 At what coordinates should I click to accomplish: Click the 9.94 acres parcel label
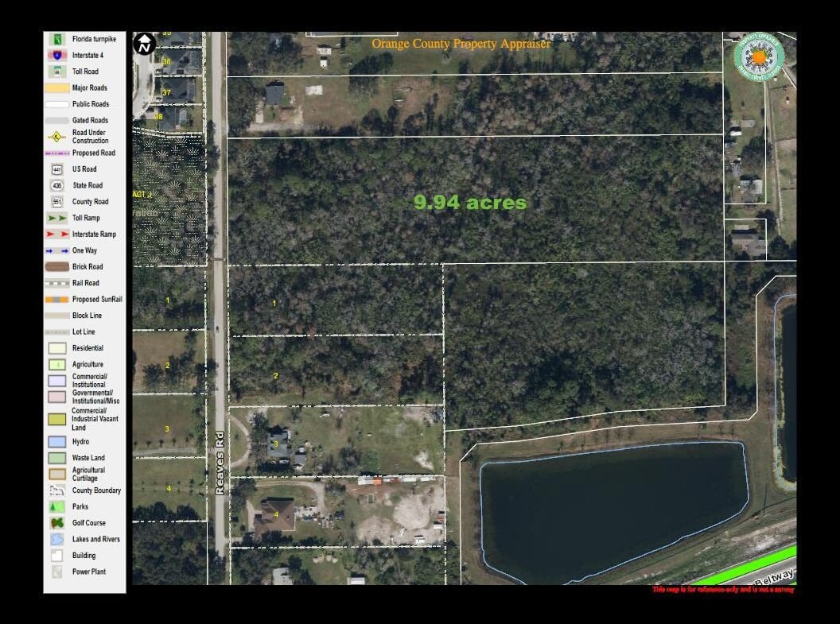coord(470,202)
